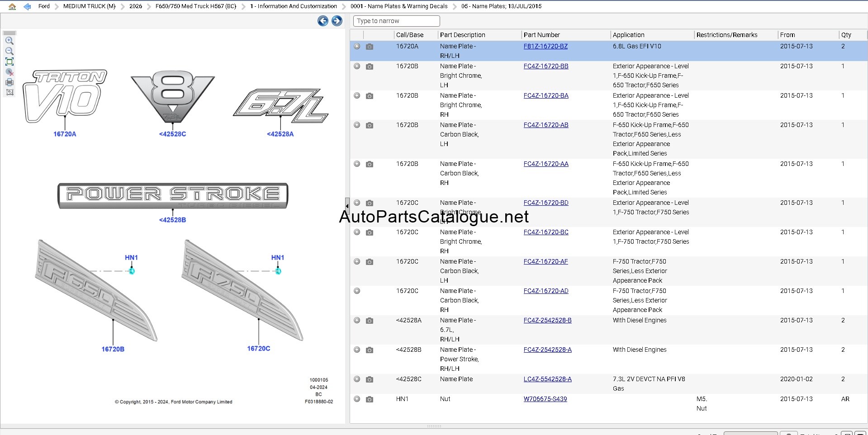Viewport: 868px width, 435px height.
Task: Click callout 16720B under the F650 plate
Action: click(113, 349)
